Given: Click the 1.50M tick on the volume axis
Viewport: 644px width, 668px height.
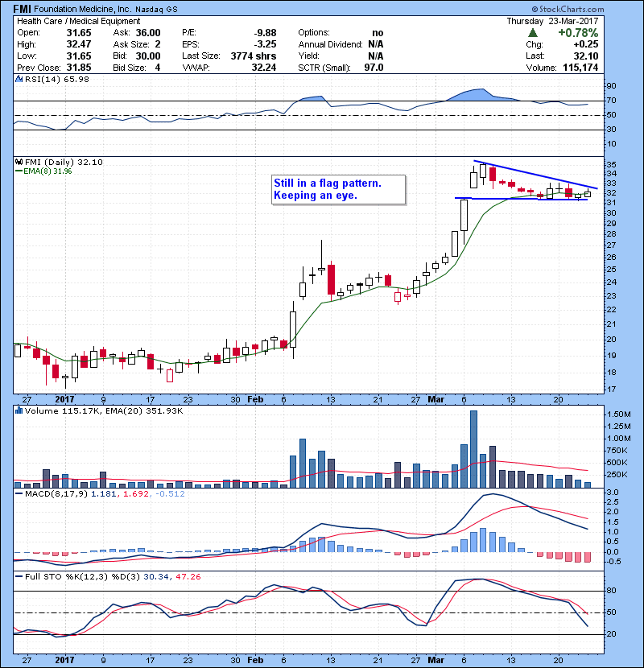Looking at the screenshot, I should pyautogui.click(x=619, y=414).
